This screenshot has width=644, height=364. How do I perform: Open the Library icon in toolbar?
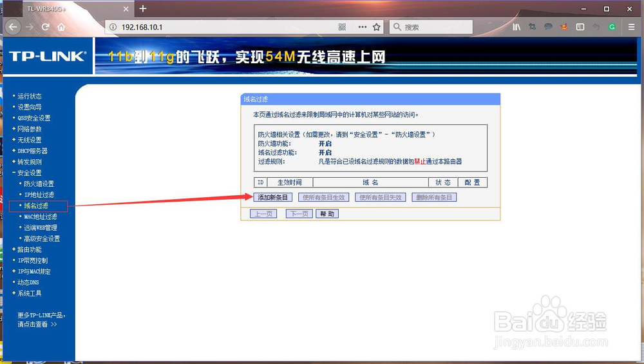pyautogui.click(x=516, y=27)
